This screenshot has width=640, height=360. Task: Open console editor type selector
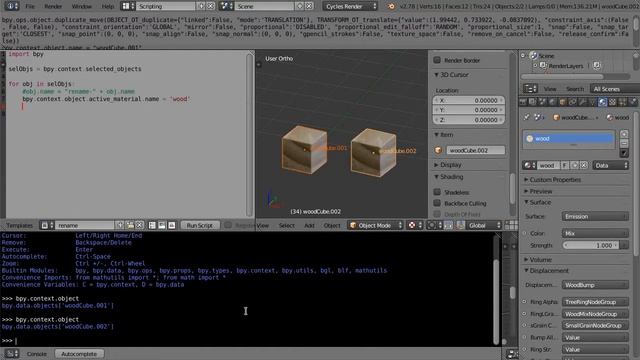pos(11,353)
